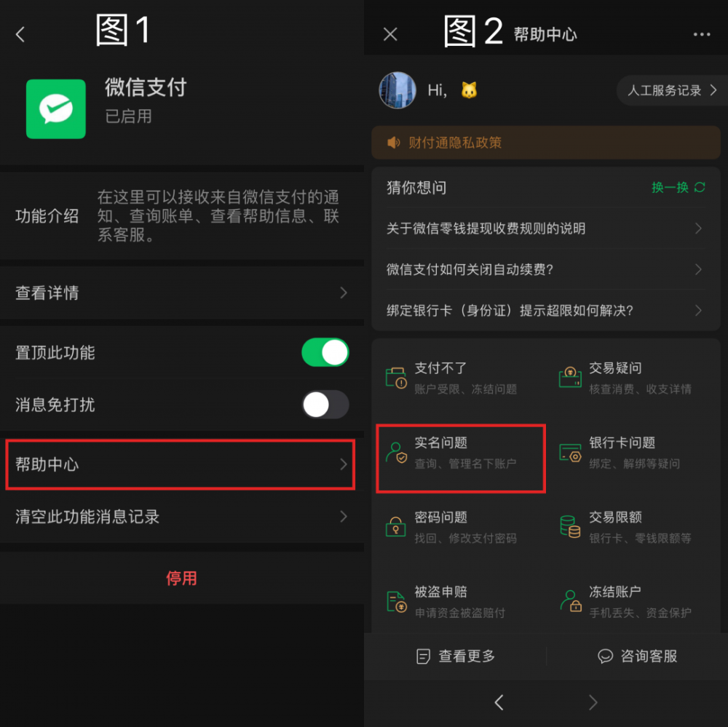Open the 冻结账户 freeze account icon
This screenshot has height=727, width=728.
coord(571,600)
